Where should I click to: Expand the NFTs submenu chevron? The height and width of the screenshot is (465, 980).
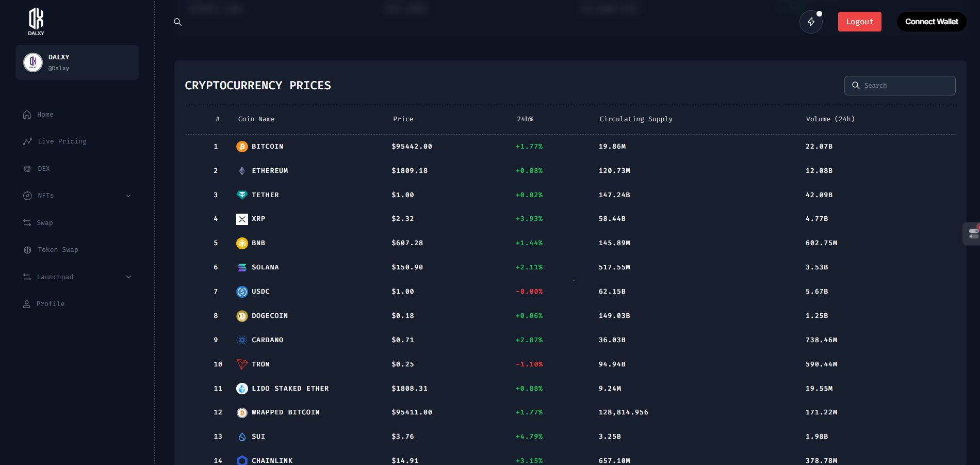coord(128,196)
